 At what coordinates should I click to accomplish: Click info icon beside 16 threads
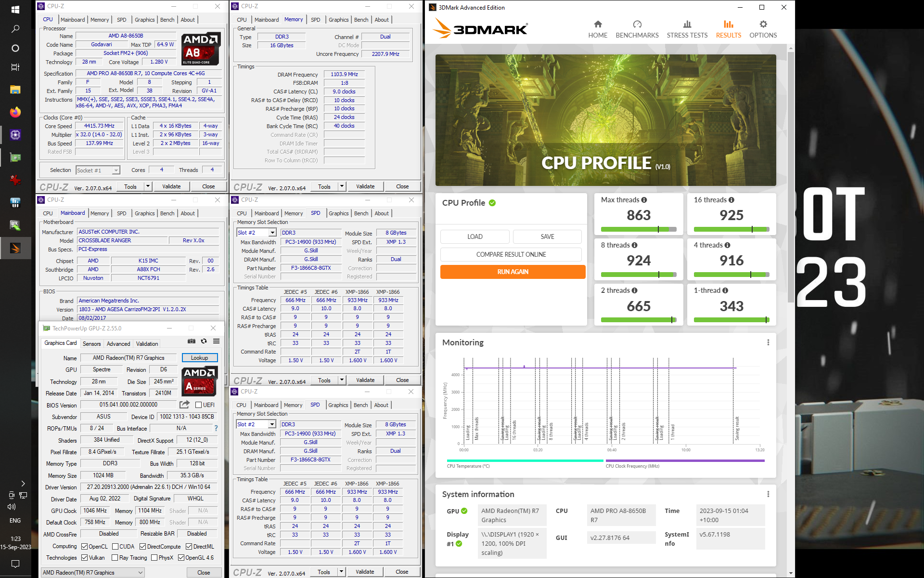pyautogui.click(x=731, y=200)
